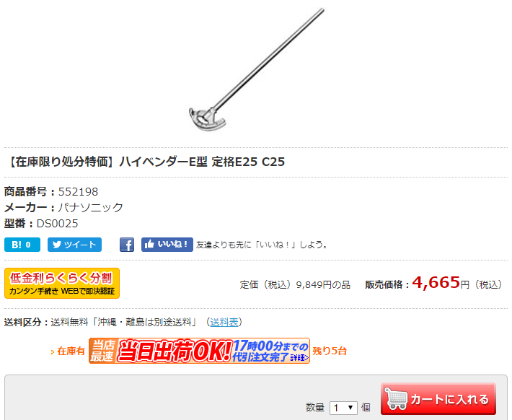512x420 pixels.
Task: Click the 詳細 link in shipping banner
Action: click(x=299, y=358)
